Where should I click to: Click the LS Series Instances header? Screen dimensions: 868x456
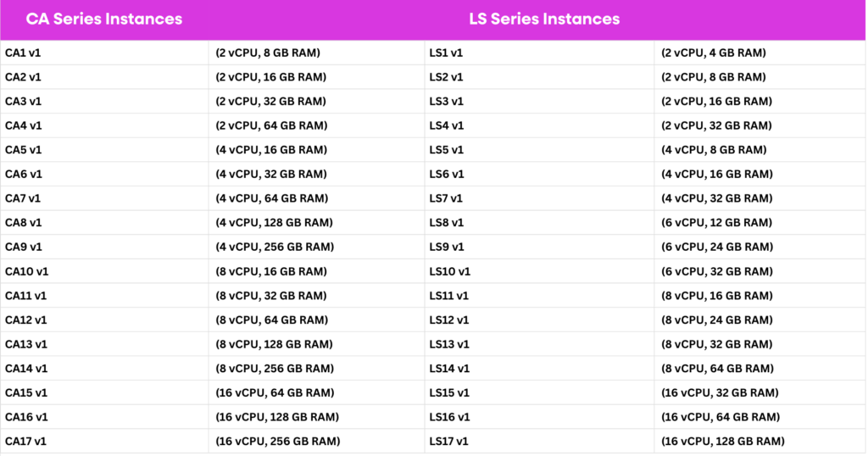[544, 19]
